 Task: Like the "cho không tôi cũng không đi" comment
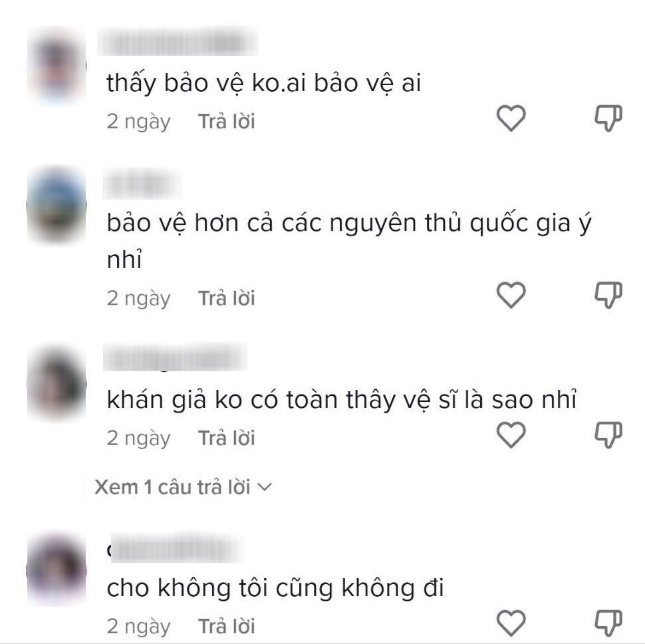(x=511, y=623)
